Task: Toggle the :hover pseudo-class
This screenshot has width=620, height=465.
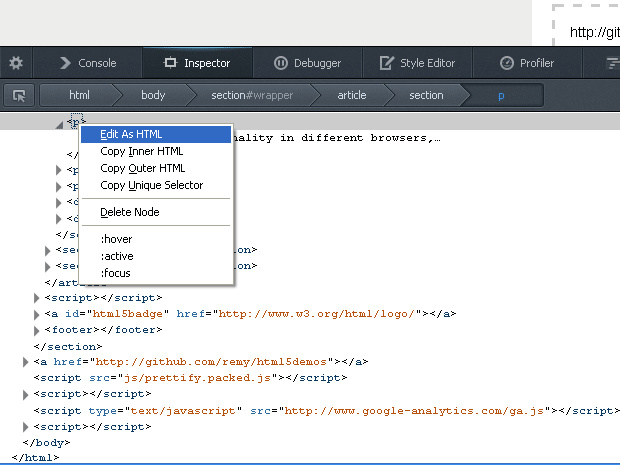Action: (156, 239)
